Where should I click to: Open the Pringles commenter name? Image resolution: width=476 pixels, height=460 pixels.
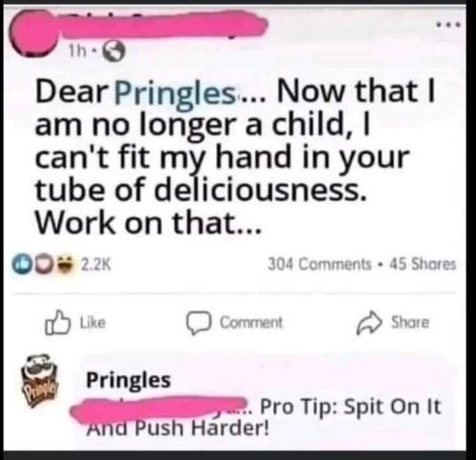click(x=129, y=380)
